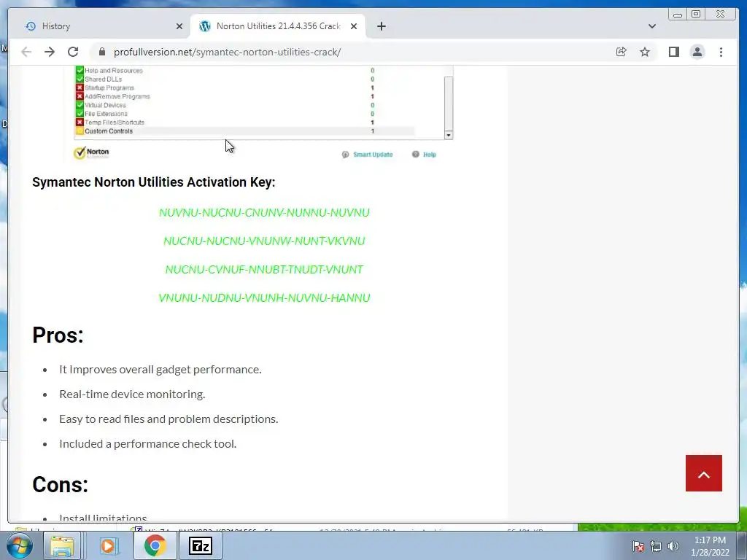Toggle Help and Resources checkbox
Viewport: 747px width, 560px height.
pyautogui.click(x=80, y=71)
